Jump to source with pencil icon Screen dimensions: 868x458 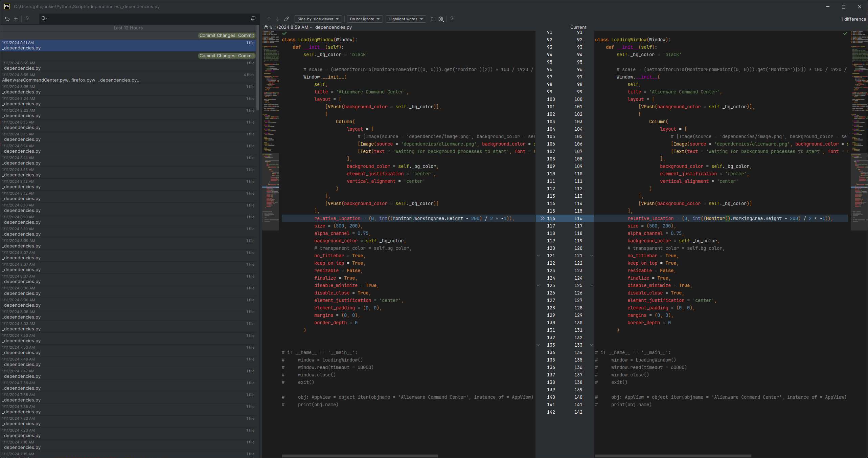tap(287, 19)
